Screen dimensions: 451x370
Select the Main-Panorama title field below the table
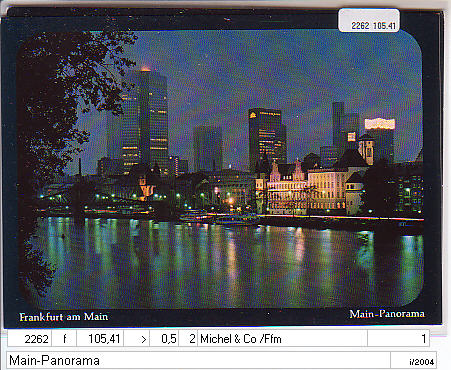[198, 360]
